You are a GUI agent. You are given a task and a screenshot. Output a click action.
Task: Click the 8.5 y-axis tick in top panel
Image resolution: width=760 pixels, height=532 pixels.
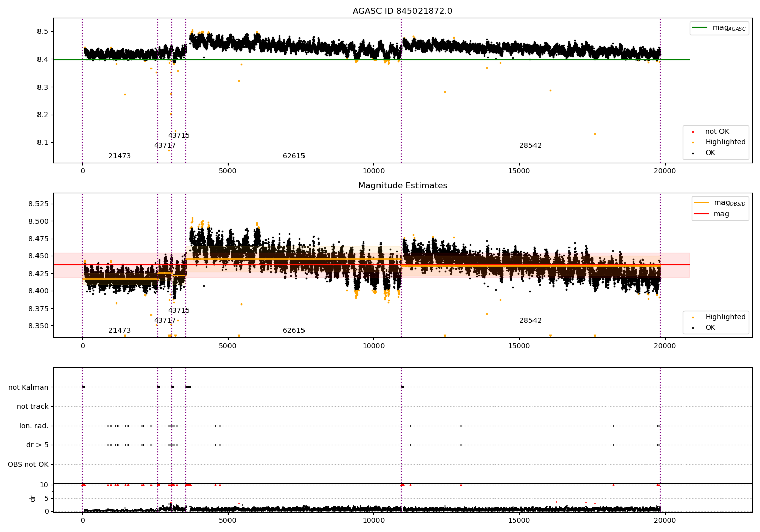coord(42,32)
